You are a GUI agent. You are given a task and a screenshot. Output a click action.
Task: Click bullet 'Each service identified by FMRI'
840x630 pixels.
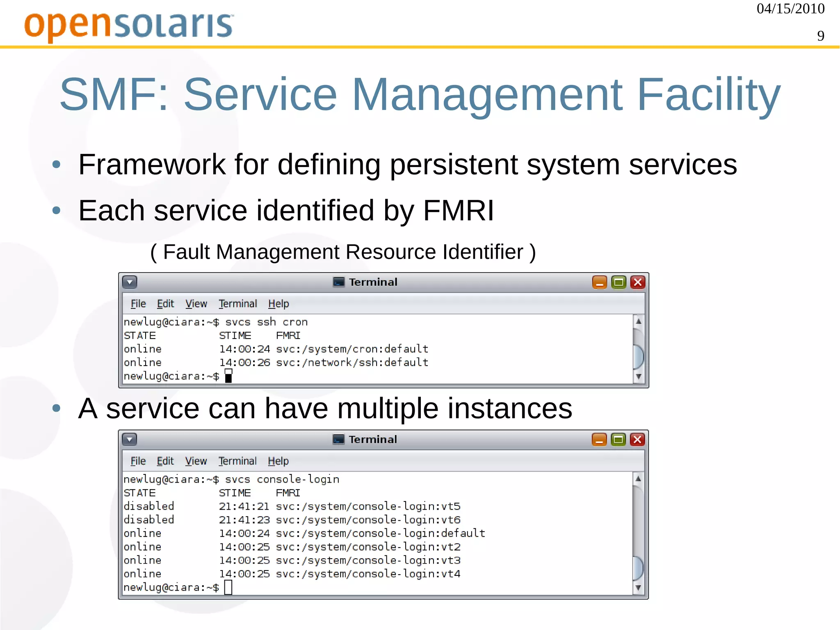tap(286, 211)
